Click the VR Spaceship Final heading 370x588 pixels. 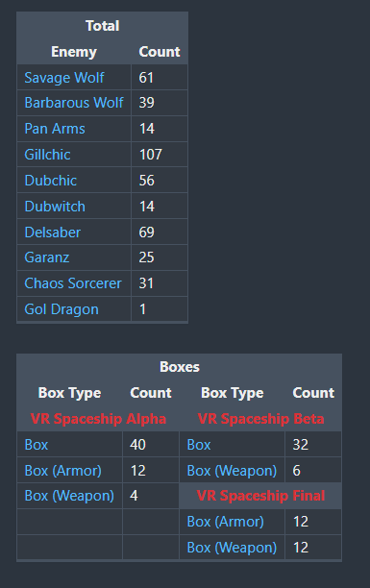tap(260, 496)
